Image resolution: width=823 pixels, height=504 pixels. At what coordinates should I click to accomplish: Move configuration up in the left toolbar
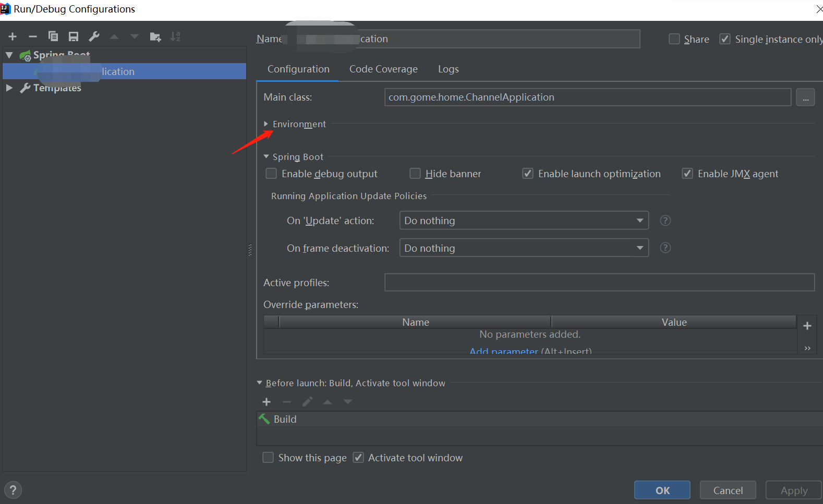pos(114,36)
